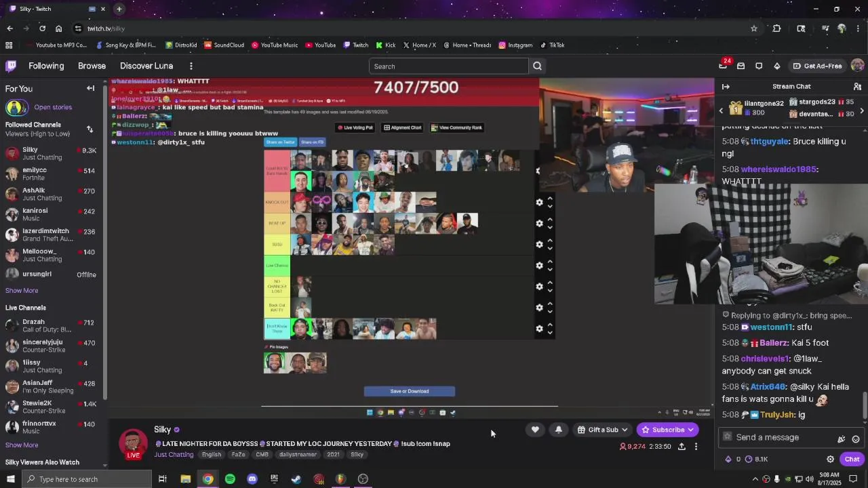This screenshot has width=868, height=488.
Task: Open the chat community users icon
Action: pos(857,87)
